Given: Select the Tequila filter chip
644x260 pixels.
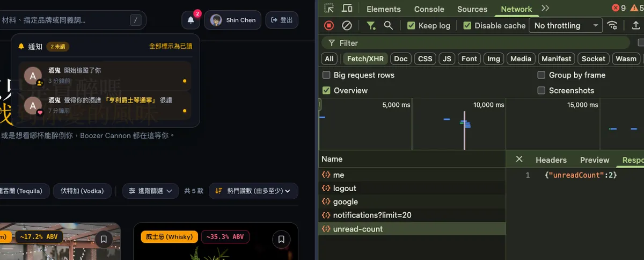Looking at the screenshot, I should tap(25, 191).
